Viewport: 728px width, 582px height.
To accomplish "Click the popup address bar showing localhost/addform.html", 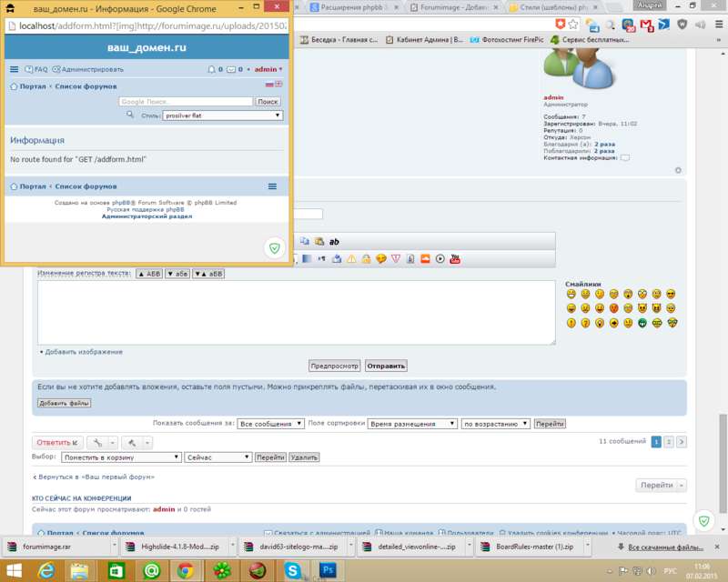I will pyautogui.click(x=147, y=26).
